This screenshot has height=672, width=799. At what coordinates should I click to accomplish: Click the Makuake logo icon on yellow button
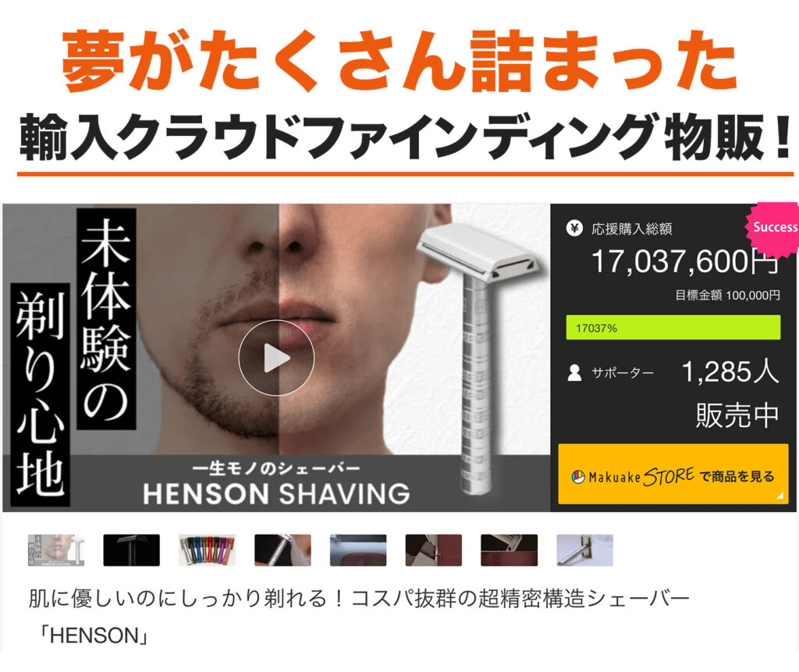[578, 477]
